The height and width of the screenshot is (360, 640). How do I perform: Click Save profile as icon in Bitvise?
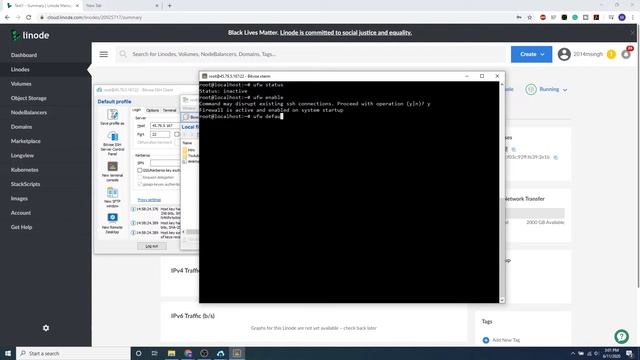click(112, 117)
